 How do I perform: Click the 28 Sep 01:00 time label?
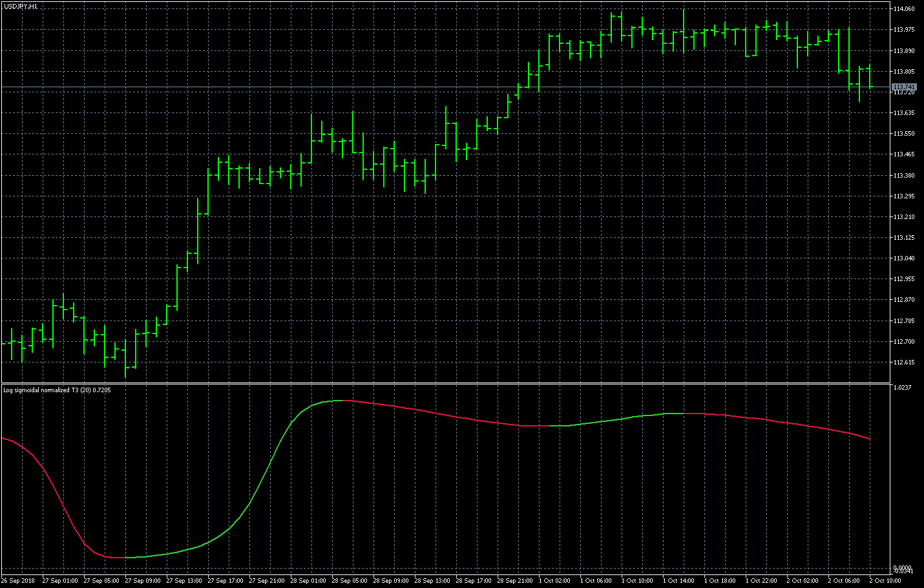tap(308, 581)
